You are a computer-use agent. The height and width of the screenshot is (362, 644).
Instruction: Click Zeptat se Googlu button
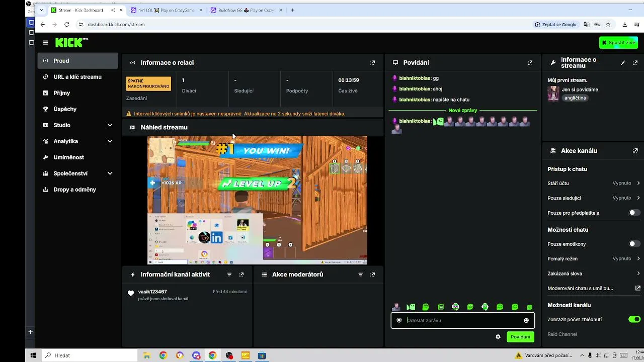[x=555, y=24]
